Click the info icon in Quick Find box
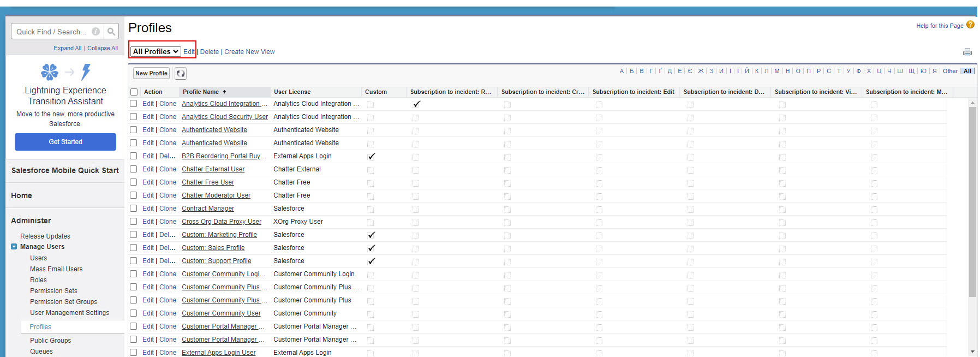This screenshot has width=980, height=357. [x=96, y=32]
